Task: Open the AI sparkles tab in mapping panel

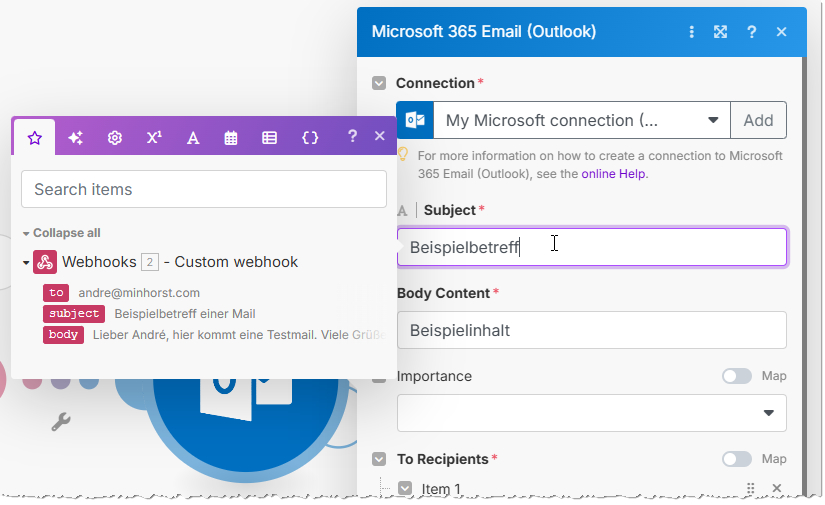Action: pyautogui.click(x=75, y=138)
